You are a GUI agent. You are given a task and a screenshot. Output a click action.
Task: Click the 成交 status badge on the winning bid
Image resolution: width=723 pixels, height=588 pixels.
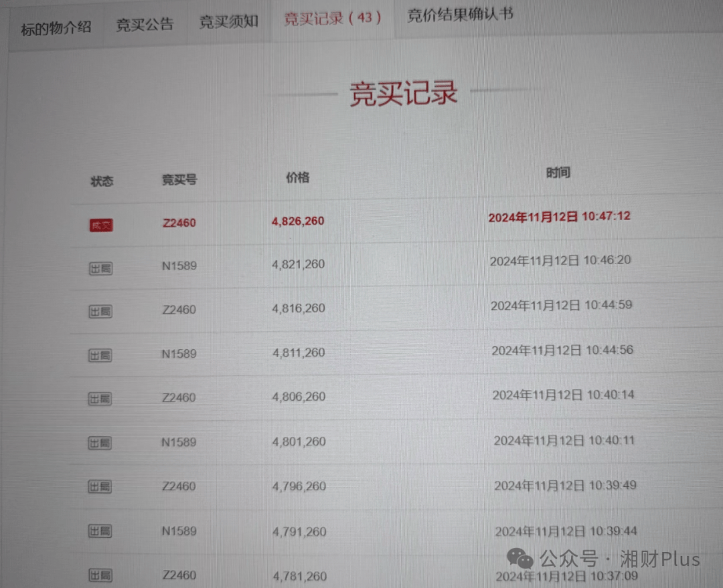click(101, 225)
